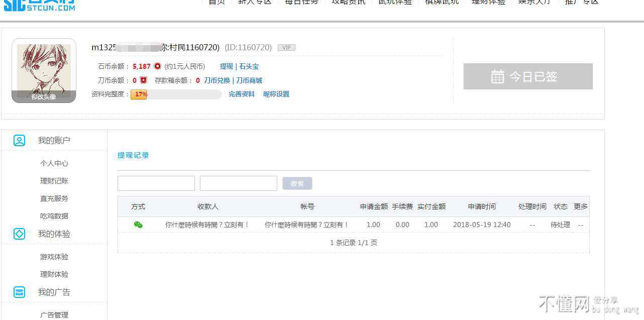Open the 提现 withdrawal link
This screenshot has width=644, height=320.
coord(227,66)
